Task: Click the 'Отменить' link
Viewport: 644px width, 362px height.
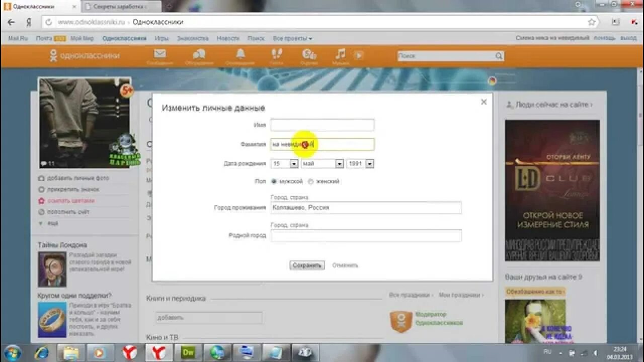Action: 345,265
